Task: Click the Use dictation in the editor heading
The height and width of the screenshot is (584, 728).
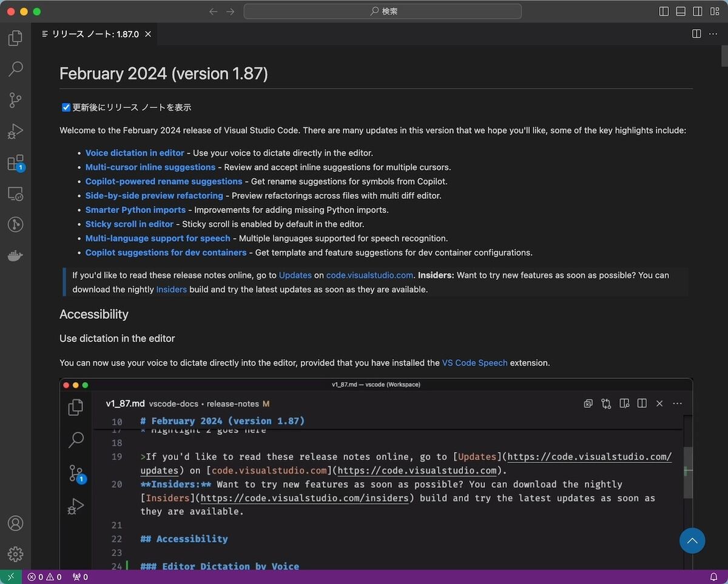Action: [117, 338]
